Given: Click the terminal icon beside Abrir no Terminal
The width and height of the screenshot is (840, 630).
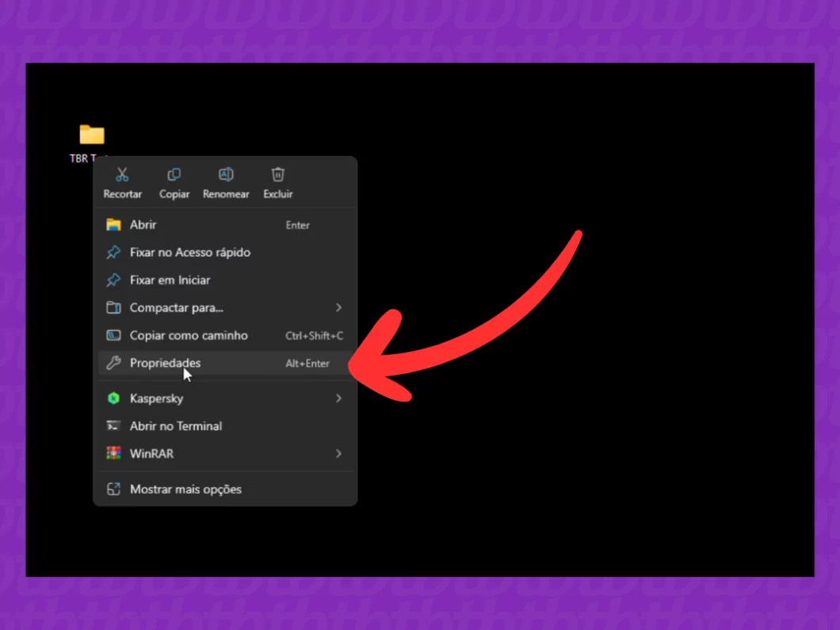Looking at the screenshot, I should (x=113, y=426).
